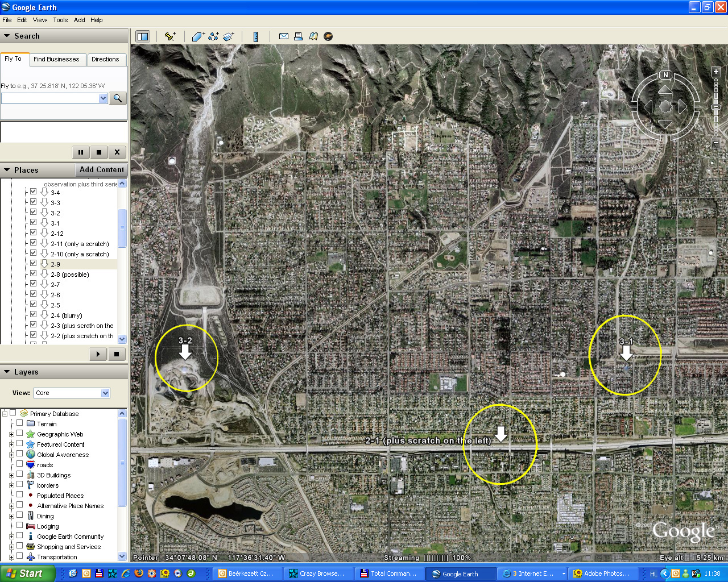Uncheck the 2-12 placemark checkbox
Screen dimensions: 728x582
click(x=33, y=232)
